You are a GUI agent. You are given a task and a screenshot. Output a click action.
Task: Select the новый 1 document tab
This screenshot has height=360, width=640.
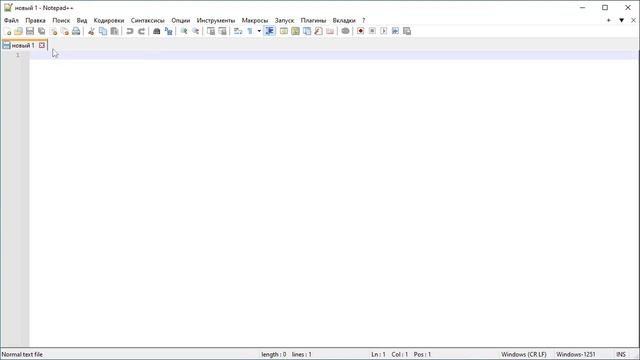tap(23, 45)
